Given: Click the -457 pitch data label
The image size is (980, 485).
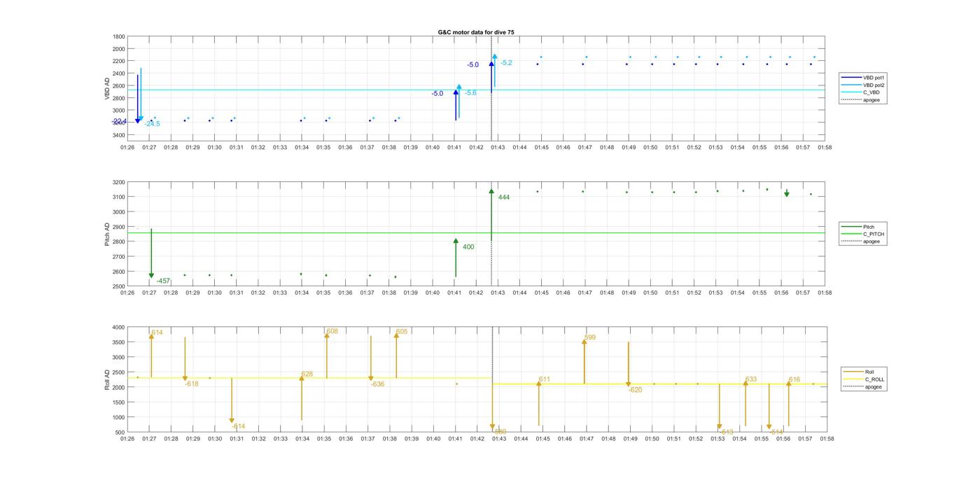Looking at the screenshot, I should click(x=163, y=281).
